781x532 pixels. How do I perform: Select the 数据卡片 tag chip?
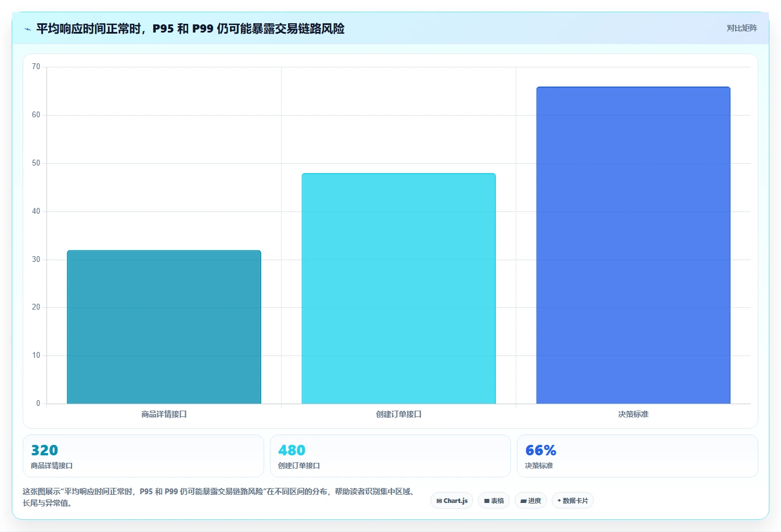[573, 501]
